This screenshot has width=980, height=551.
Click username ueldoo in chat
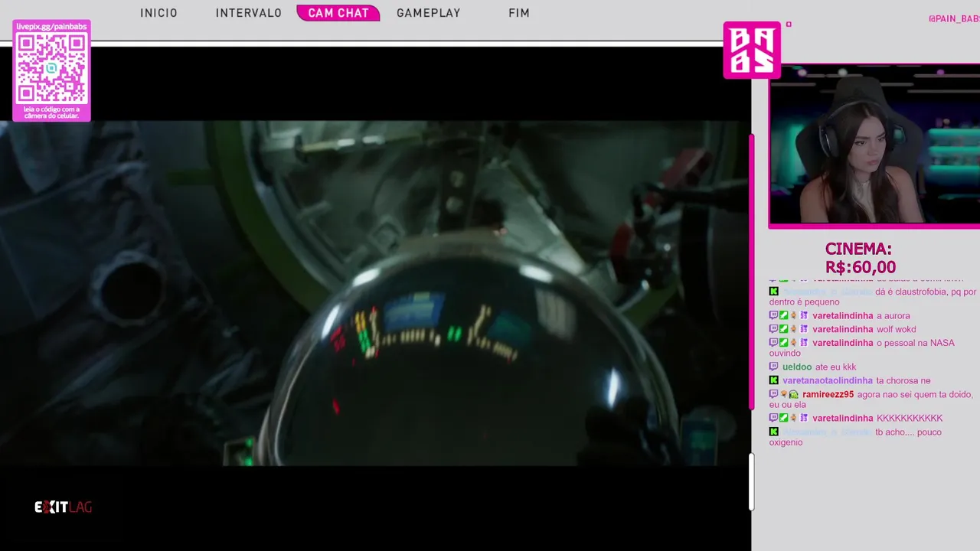(x=797, y=367)
